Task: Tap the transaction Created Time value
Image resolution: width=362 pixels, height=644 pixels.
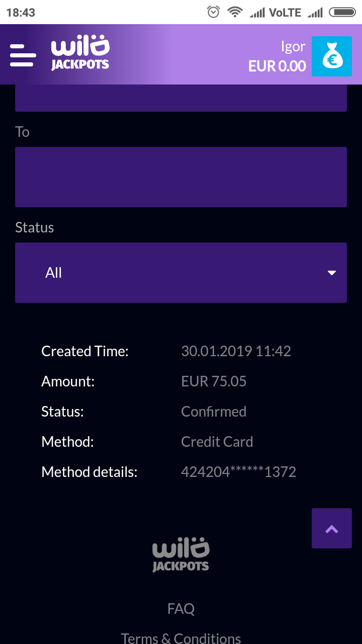Action: click(236, 351)
